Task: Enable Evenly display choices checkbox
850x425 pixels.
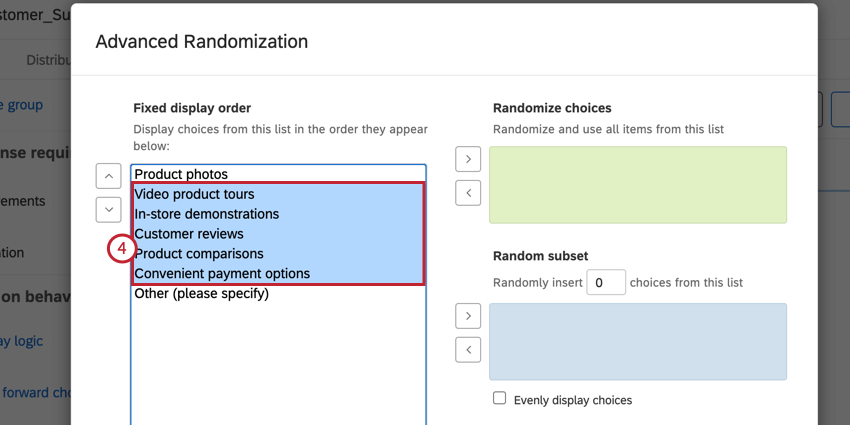Action: click(x=500, y=399)
